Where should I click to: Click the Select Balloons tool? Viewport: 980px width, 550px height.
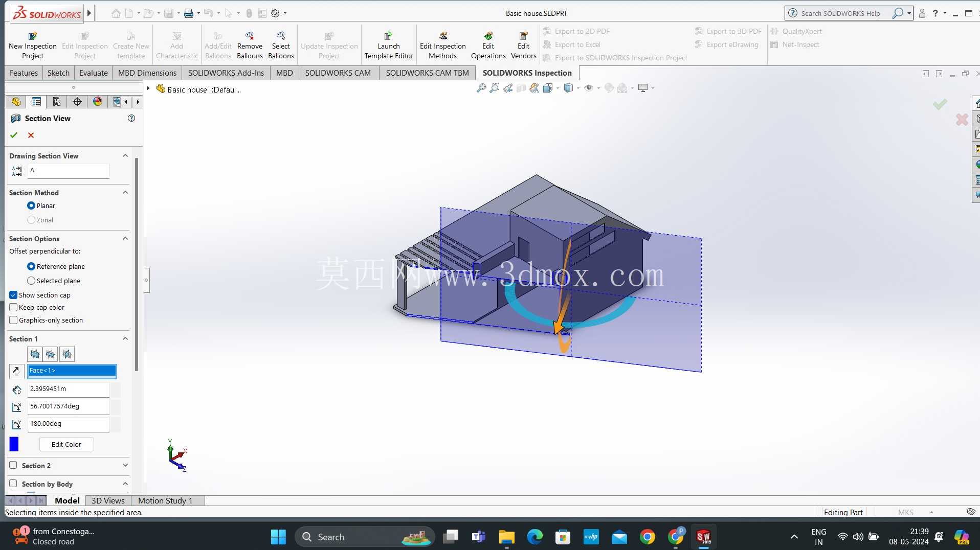pyautogui.click(x=281, y=45)
